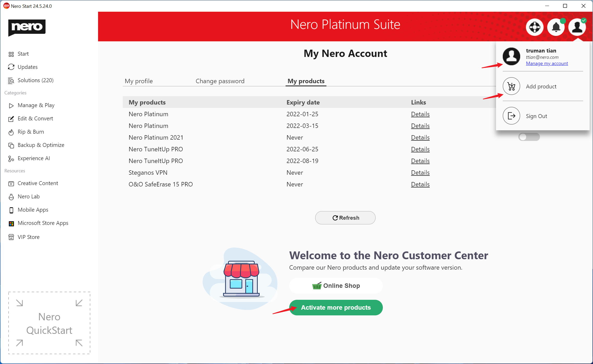Open Microsoft Store Apps resource
The image size is (593, 364).
click(43, 223)
